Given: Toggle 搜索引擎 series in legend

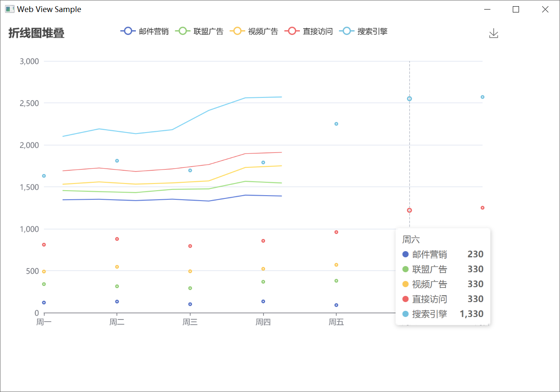Looking at the screenshot, I should coord(363,31).
